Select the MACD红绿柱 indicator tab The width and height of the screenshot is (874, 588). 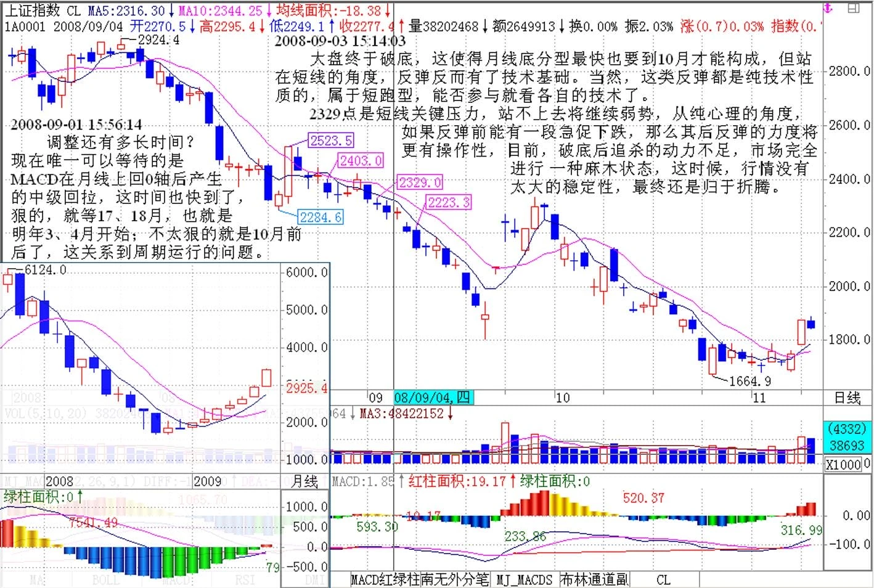[385, 579]
